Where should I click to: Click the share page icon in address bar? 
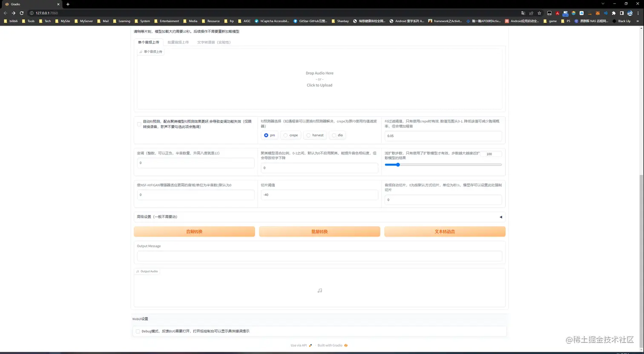pyautogui.click(x=531, y=13)
